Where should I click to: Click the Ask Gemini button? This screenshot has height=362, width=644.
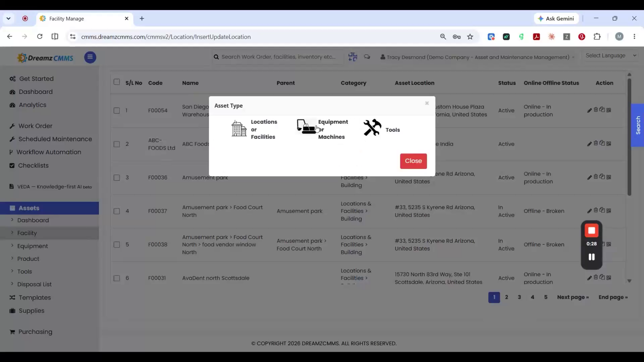pyautogui.click(x=556, y=19)
